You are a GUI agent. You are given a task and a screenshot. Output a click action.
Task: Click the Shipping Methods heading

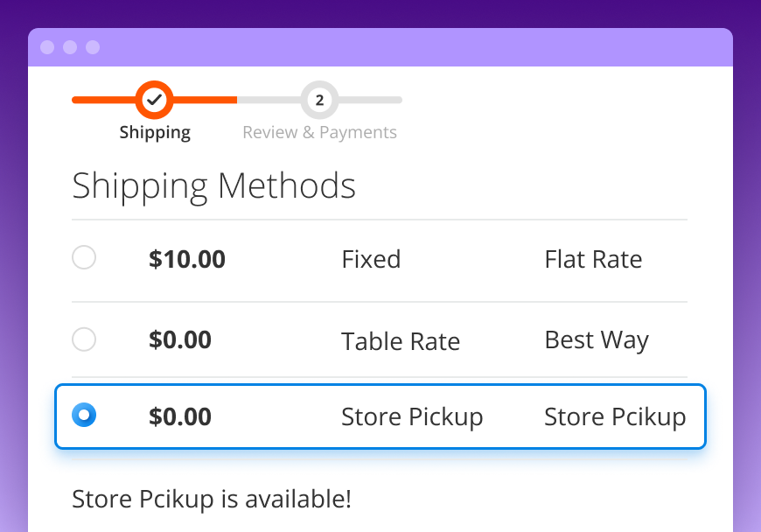click(x=213, y=185)
